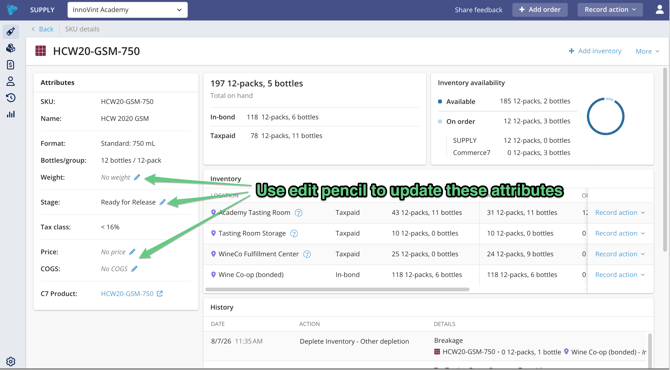Edit the Weight attribute with pencil icon
Viewport: 670px width, 370px height.
click(x=137, y=177)
